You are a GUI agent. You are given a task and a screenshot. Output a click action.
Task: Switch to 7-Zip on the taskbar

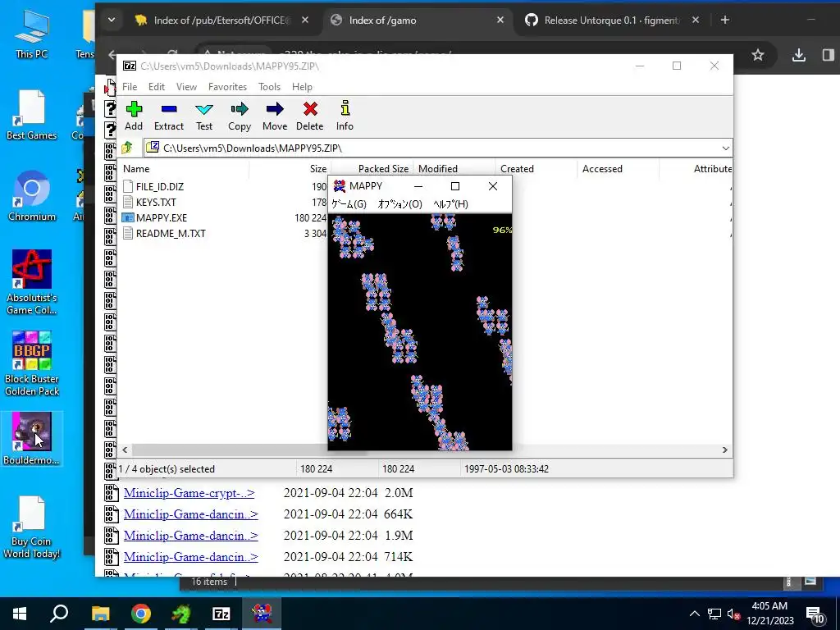click(x=221, y=614)
